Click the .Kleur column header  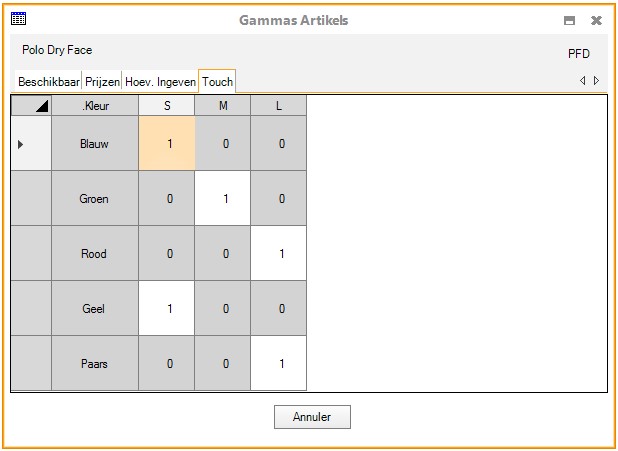point(95,105)
